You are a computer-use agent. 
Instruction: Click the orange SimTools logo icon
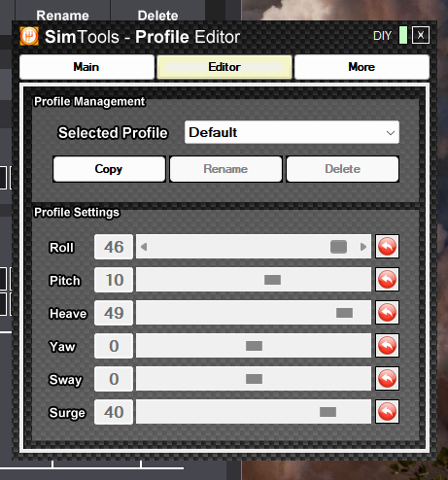click(x=29, y=36)
